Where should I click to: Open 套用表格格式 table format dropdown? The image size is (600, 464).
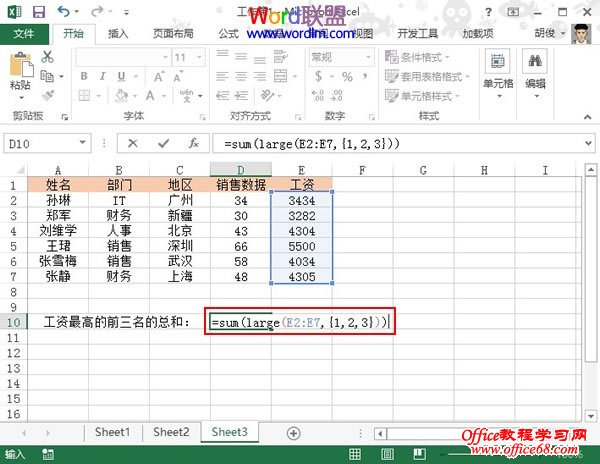coord(427,77)
